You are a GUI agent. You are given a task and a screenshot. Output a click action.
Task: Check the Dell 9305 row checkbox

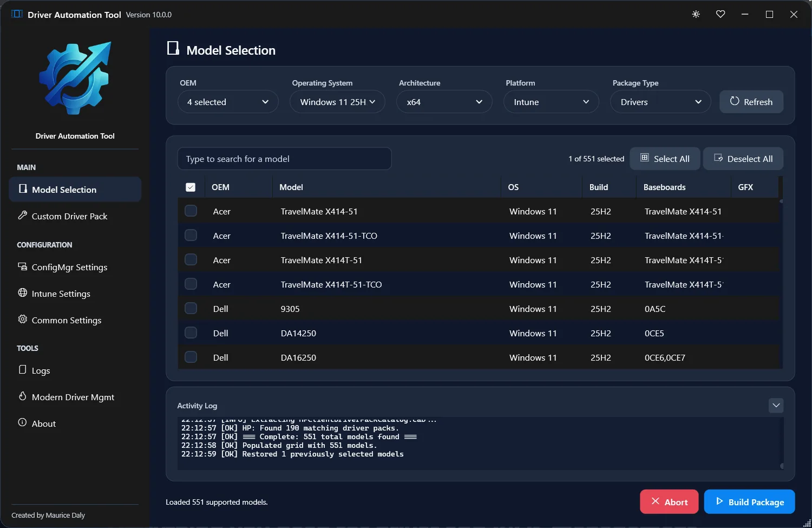(x=191, y=308)
